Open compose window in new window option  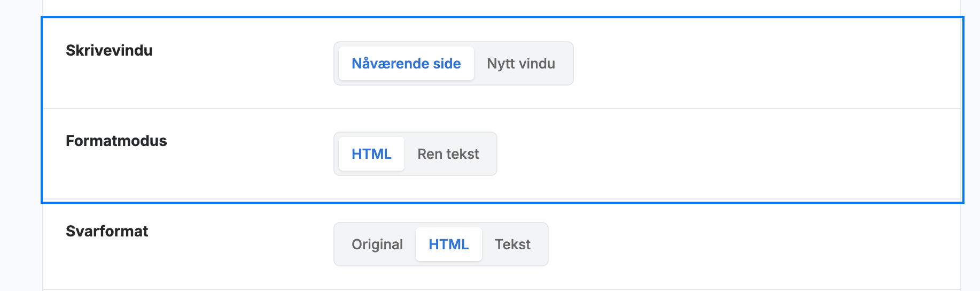click(x=521, y=64)
